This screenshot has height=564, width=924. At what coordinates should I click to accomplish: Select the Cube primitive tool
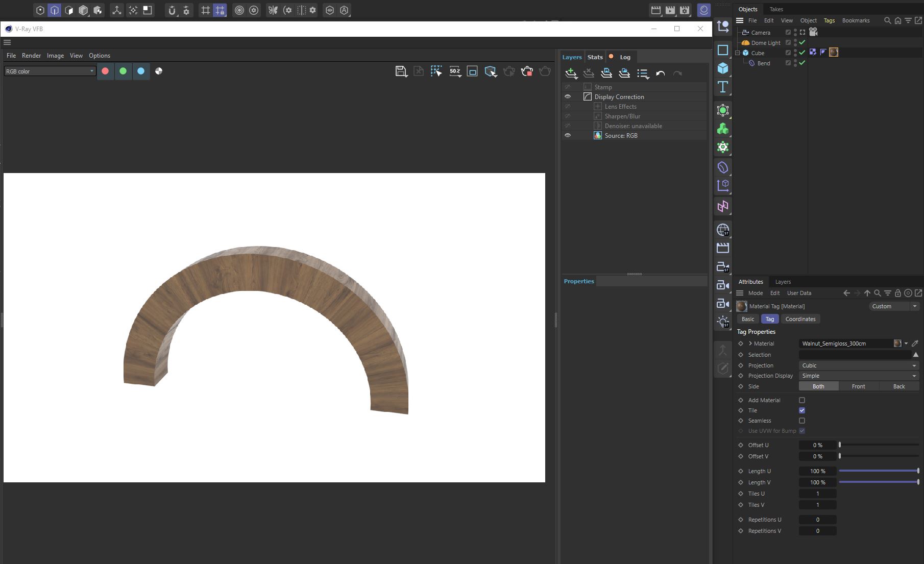723,68
